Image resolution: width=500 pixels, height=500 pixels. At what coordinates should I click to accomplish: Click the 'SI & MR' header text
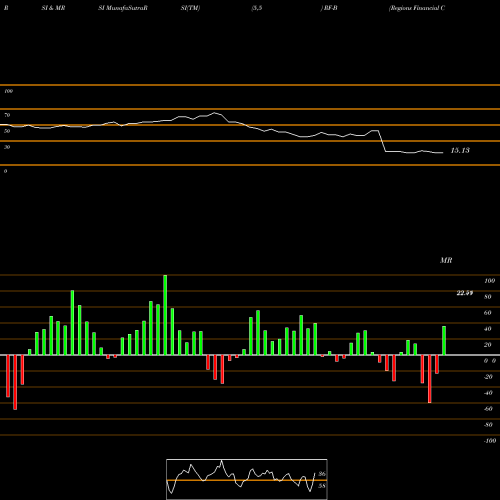point(53,8)
